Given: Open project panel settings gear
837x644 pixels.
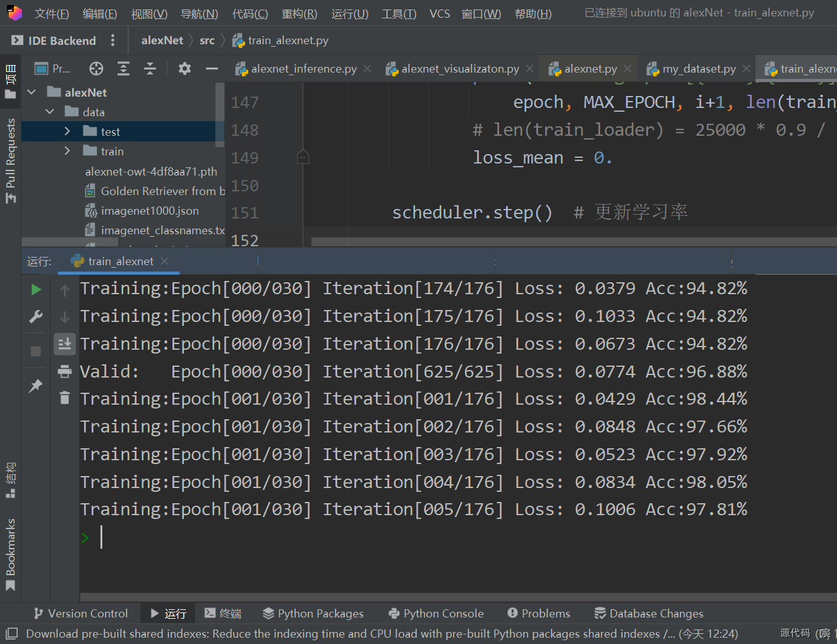Looking at the screenshot, I should point(184,68).
